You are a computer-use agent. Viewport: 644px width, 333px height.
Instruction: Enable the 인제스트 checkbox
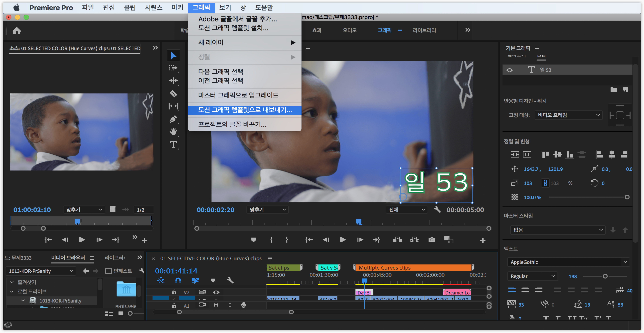tap(109, 271)
